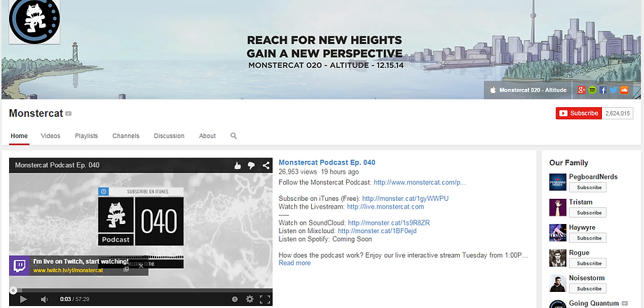Open the player settings gear
644x308 pixels.
click(x=249, y=300)
